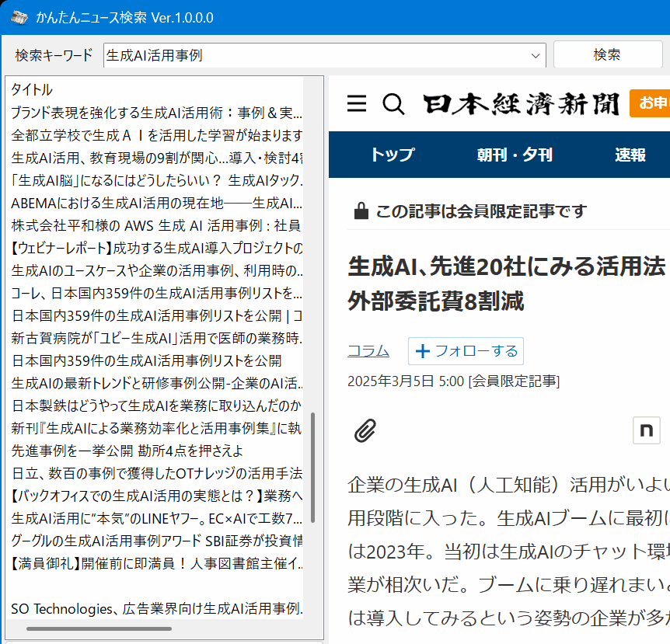Open the コラム link
The width and height of the screenshot is (670, 644).
pyautogui.click(x=368, y=351)
